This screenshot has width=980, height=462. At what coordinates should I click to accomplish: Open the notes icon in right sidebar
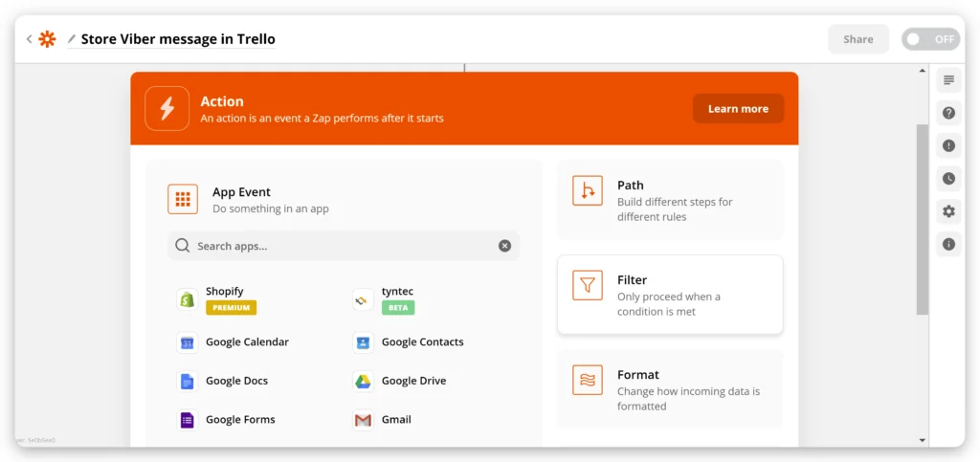click(948, 80)
